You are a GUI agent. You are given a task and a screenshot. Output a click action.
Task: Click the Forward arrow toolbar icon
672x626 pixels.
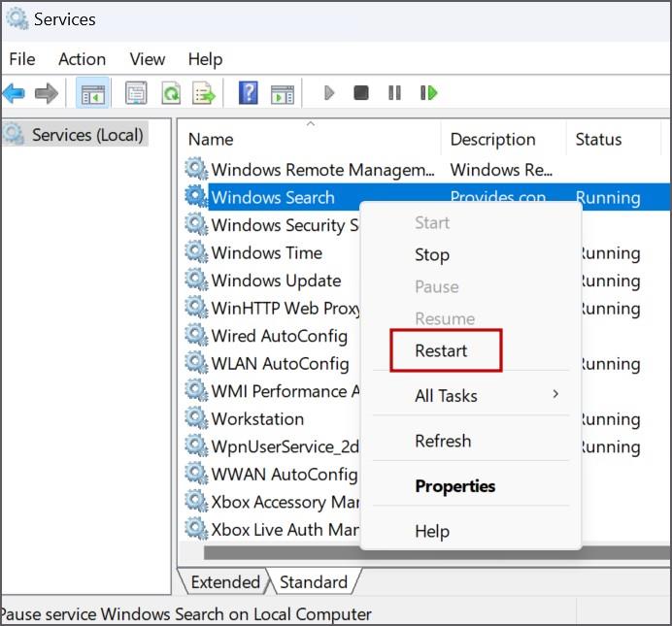pyautogui.click(x=47, y=93)
